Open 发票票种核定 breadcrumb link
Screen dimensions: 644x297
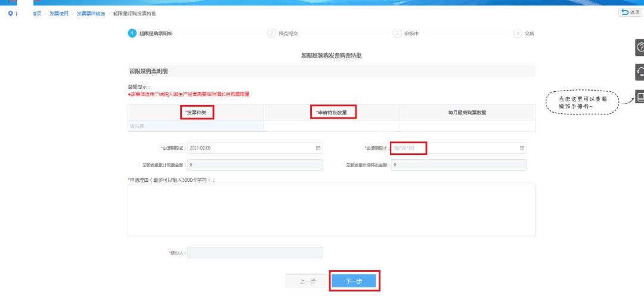(90, 13)
